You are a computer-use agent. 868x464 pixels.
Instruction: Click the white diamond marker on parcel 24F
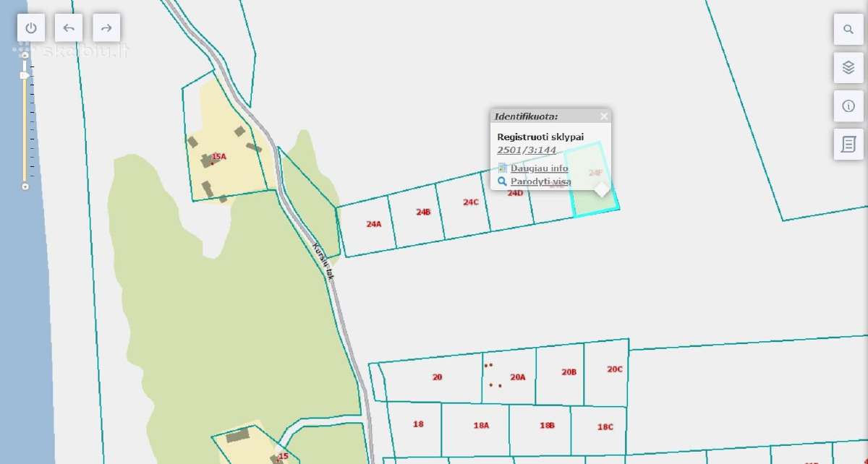point(601,189)
